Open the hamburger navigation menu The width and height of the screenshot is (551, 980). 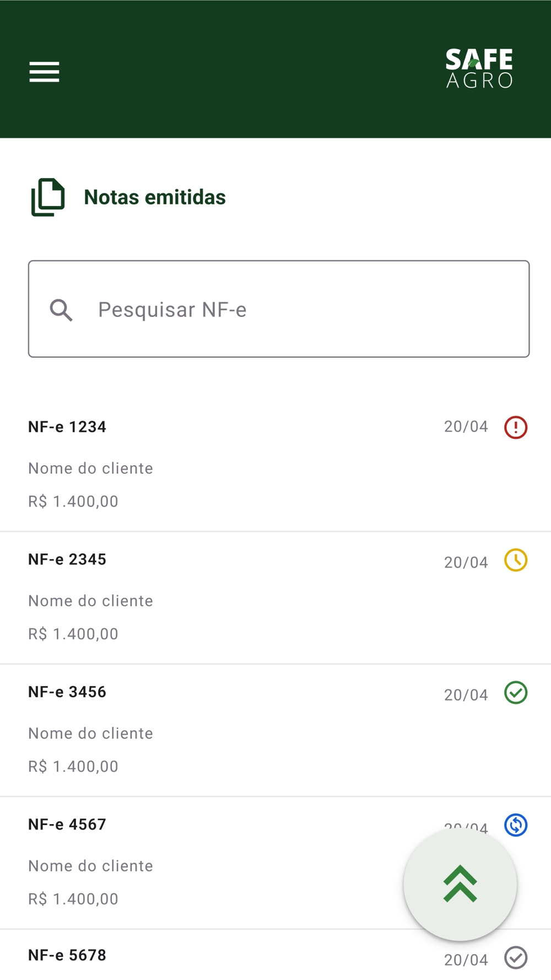pyautogui.click(x=44, y=72)
